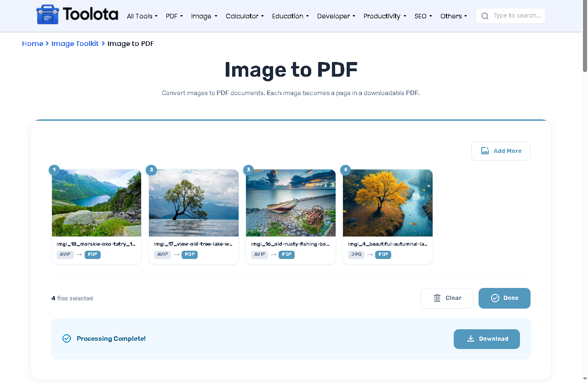Click AVIF tag under rusty-fishing-boat file
The height and width of the screenshot is (383, 588).
[x=259, y=254]
